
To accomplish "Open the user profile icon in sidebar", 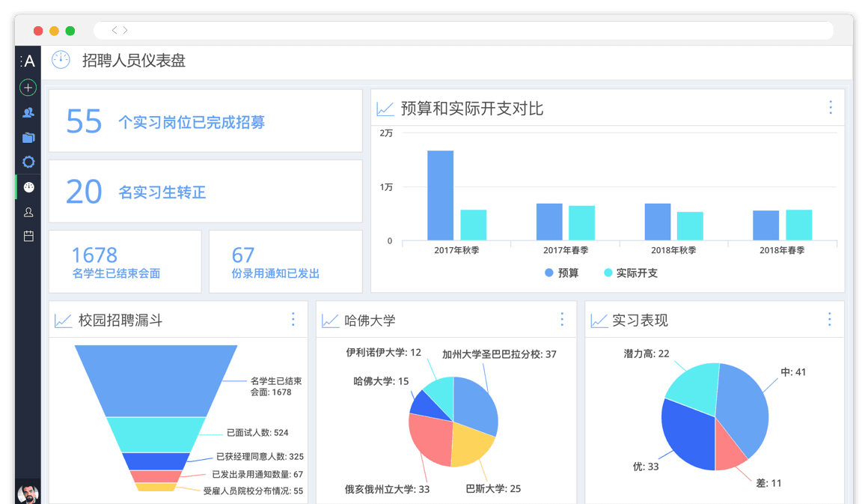I will (x=28, y=212).
